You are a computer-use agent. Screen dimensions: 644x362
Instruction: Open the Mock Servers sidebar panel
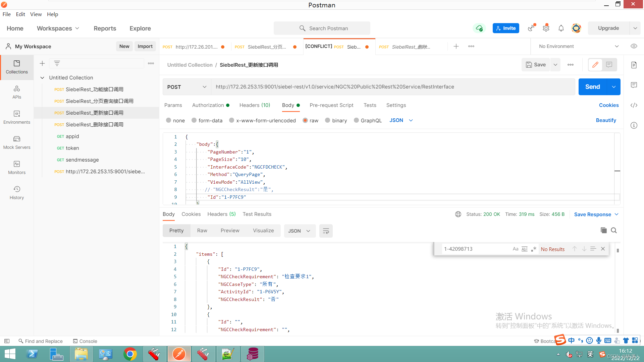17,142
